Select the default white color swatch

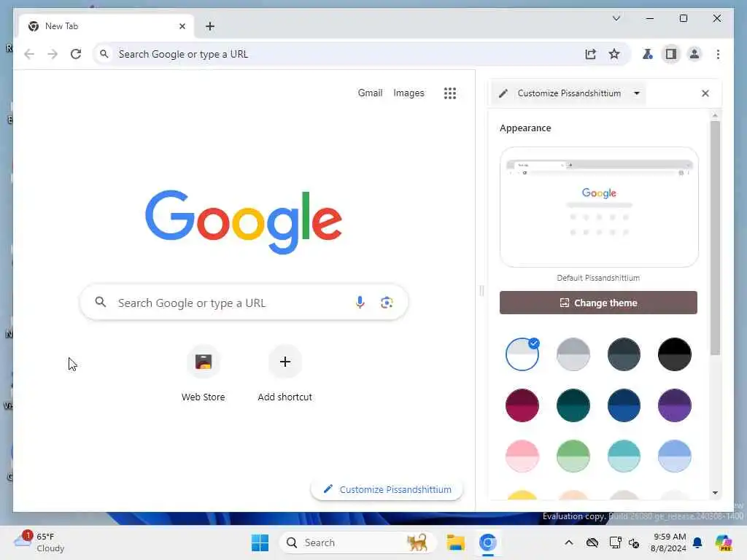(x=522, y=354)
